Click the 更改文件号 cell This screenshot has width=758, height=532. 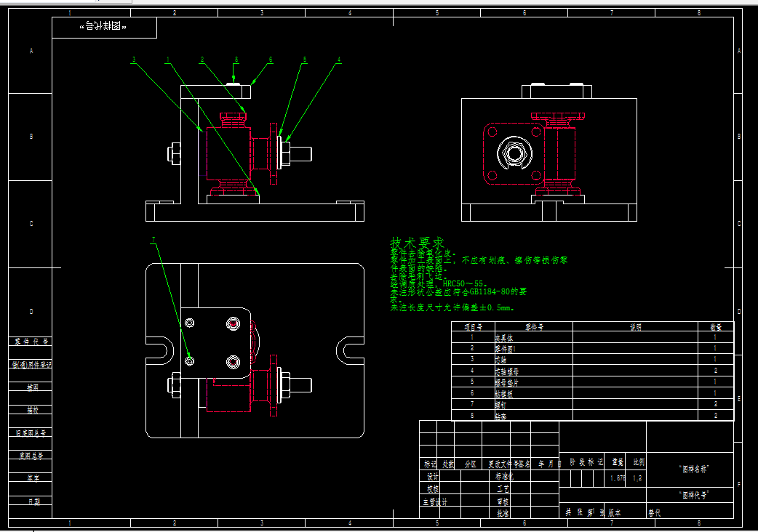tap(503, 464)
